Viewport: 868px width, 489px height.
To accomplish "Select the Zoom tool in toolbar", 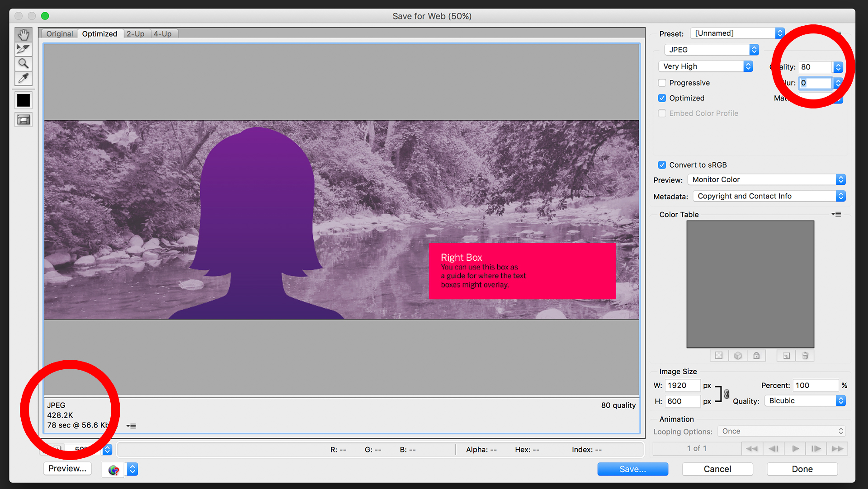I will (x=23, y=64).
